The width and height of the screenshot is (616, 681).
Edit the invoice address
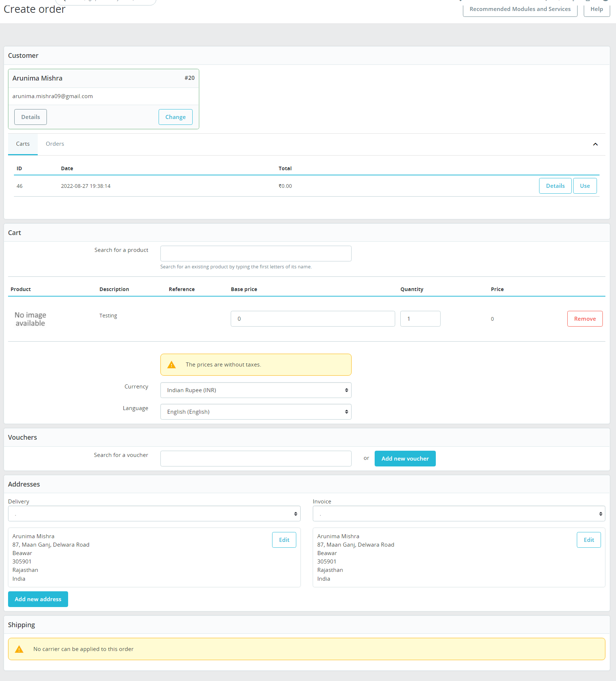click(589, 540)
